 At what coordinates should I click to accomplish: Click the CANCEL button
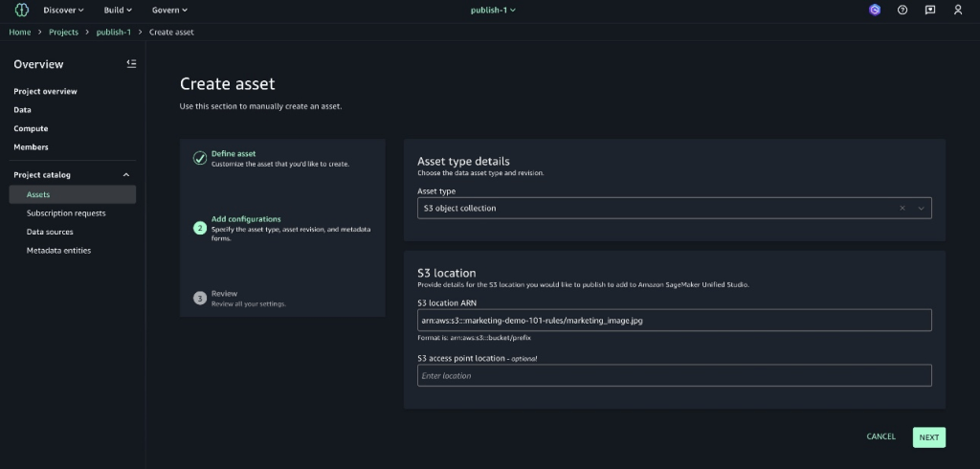pos(880,436)
